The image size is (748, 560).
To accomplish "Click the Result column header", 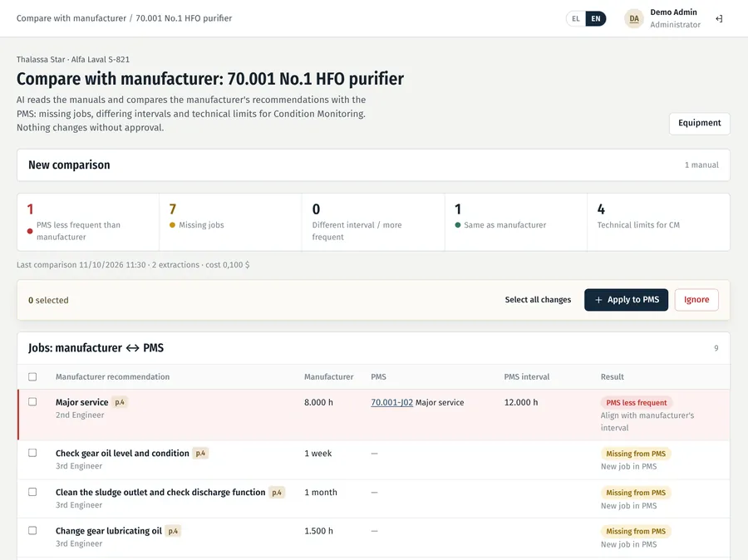I will (x=612, y=377).
